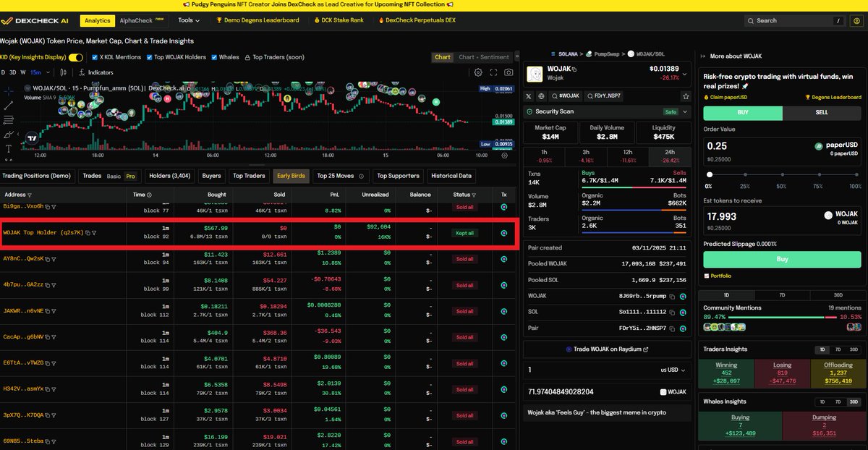Select the trend line drawing tool
This screenshot has width=868, height=450.
tap(9, 105)
